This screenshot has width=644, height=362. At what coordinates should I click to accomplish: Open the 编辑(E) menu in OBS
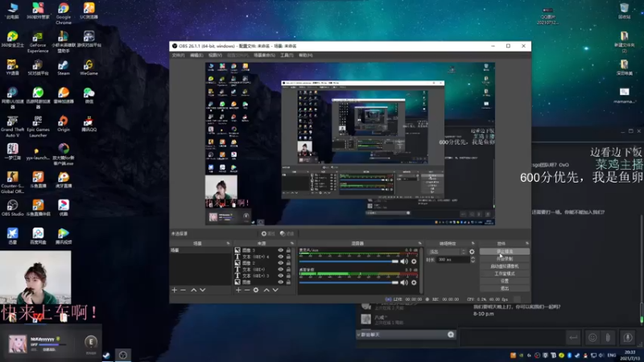pos(196,55)
